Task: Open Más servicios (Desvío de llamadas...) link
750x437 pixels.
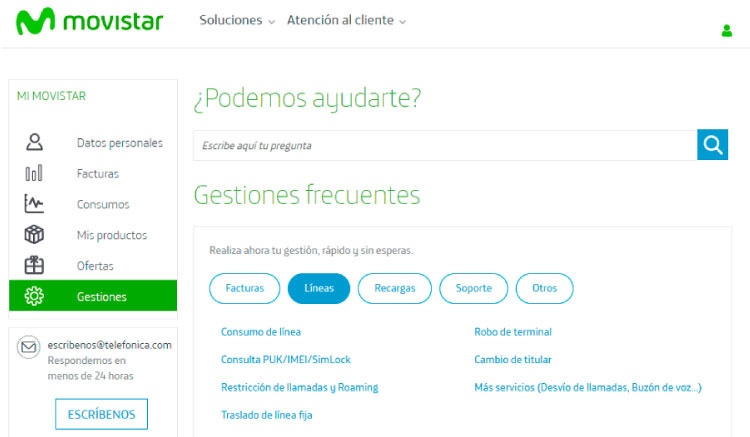Action: click(588, 387)
